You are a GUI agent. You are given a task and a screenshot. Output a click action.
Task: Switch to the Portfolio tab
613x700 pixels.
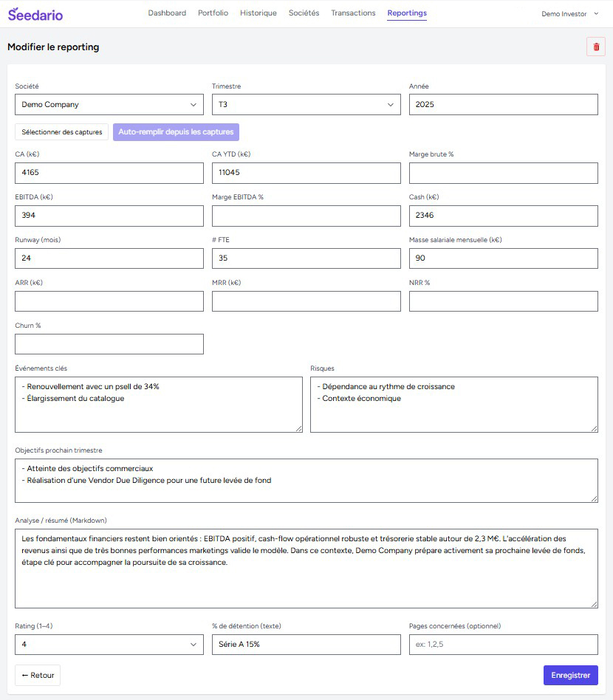pyautogui.click(x=213, y=13)
